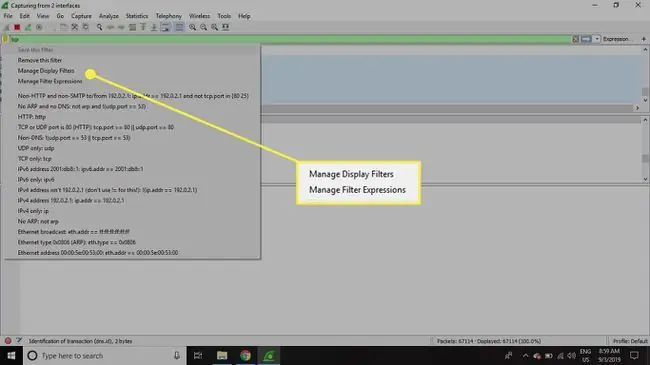
Task: Zoom out packet list text
Action: 204,27
